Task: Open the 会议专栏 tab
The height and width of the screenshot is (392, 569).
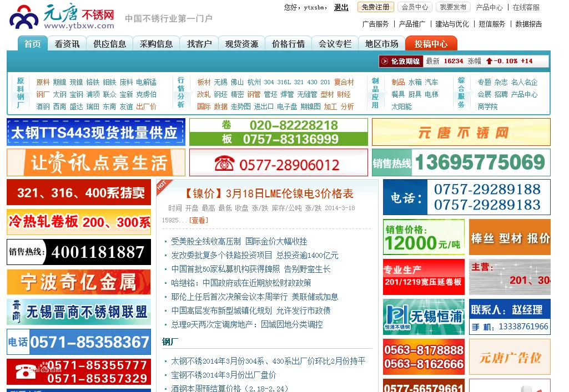Action: [x=335, y=43]
